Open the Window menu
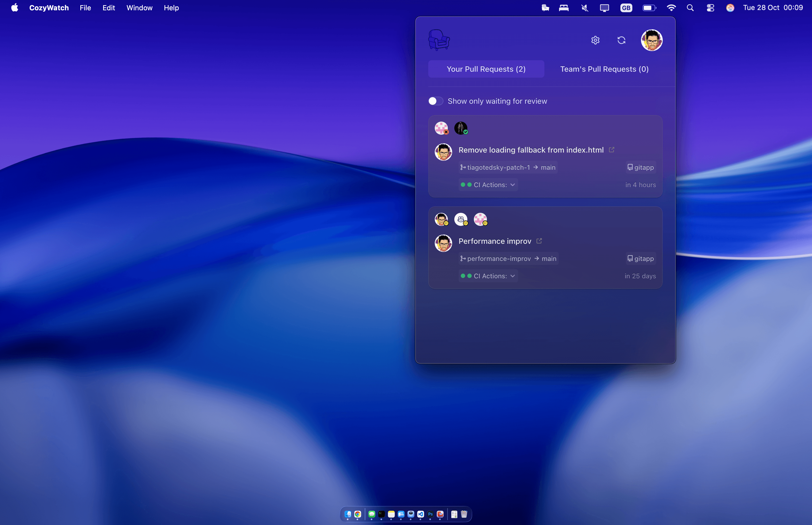This screenshot has height=525, width=812. point(139,8)
